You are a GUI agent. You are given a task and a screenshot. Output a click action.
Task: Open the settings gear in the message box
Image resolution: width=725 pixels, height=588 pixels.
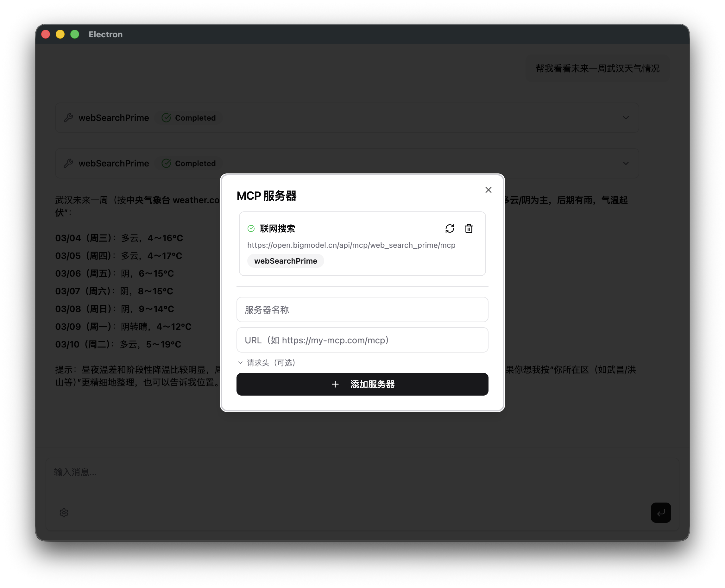(x=64, y=513)
